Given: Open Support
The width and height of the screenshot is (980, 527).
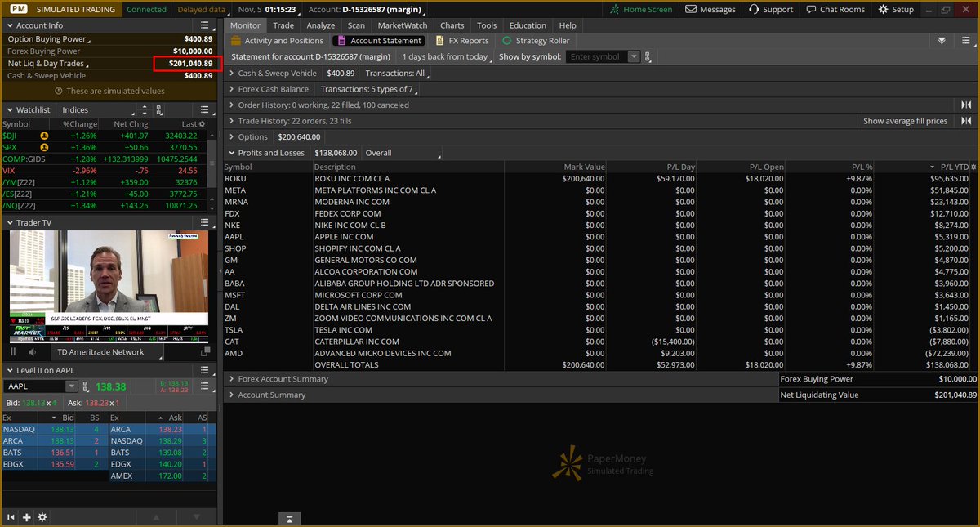Looking at the screenshot, I should tap(769, 9).
